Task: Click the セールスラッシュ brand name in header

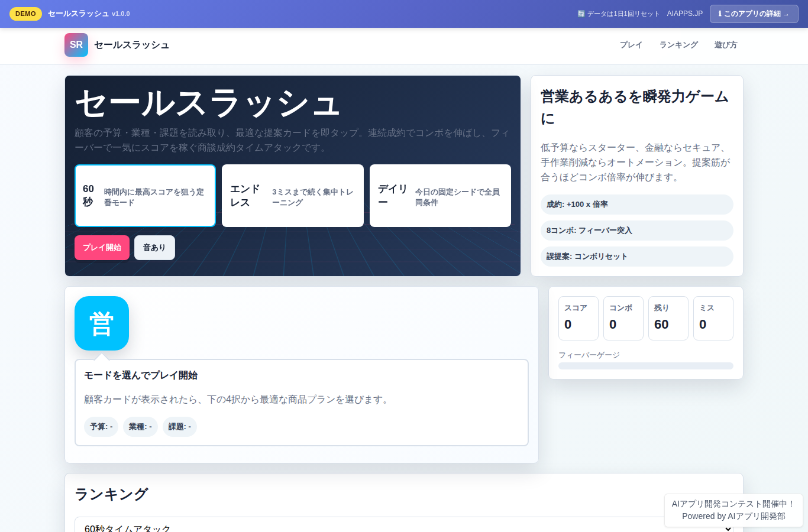Action: pyautogui.click(x=131, y=45)
